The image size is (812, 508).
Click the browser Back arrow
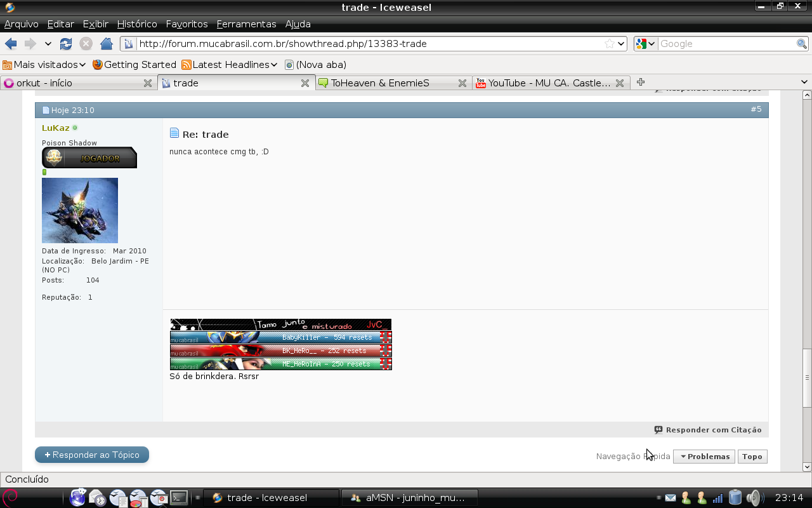coord(11,44)
